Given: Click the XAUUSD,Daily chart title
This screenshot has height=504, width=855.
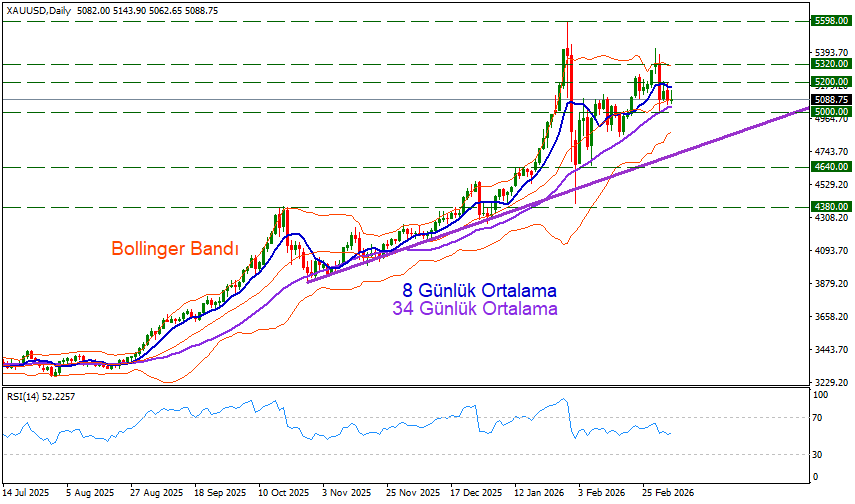Looking at the screenshot, I should 42,8.
